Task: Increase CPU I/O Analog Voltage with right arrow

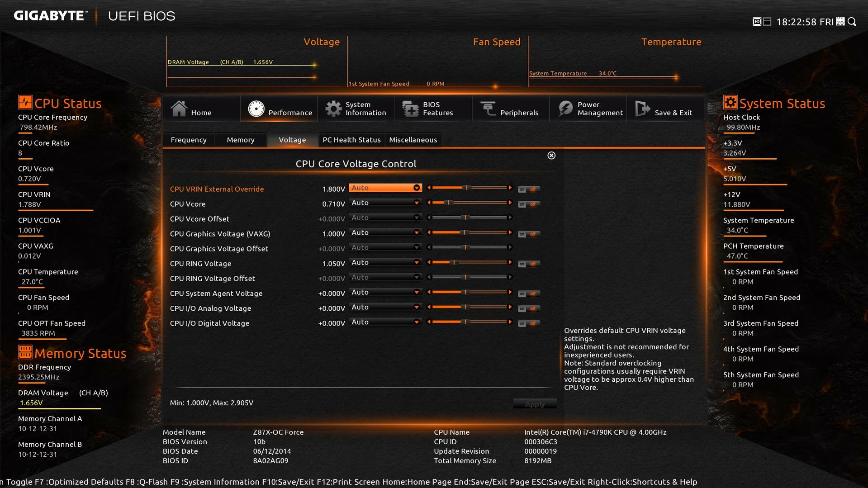Action: 510,307
